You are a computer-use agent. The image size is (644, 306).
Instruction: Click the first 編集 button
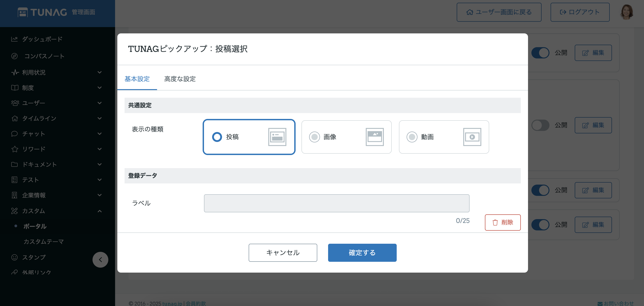tap(593, 53)
